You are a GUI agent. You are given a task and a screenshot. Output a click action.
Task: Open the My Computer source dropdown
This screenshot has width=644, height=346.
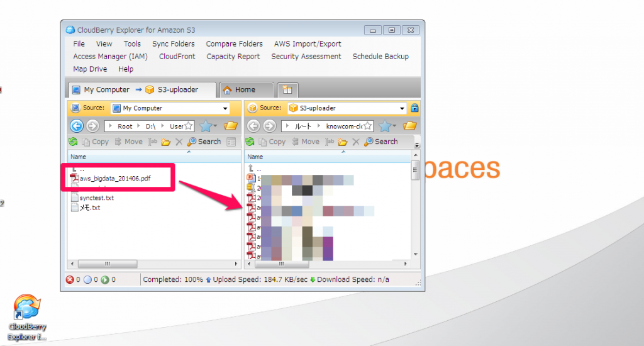[x=225, y=108]
